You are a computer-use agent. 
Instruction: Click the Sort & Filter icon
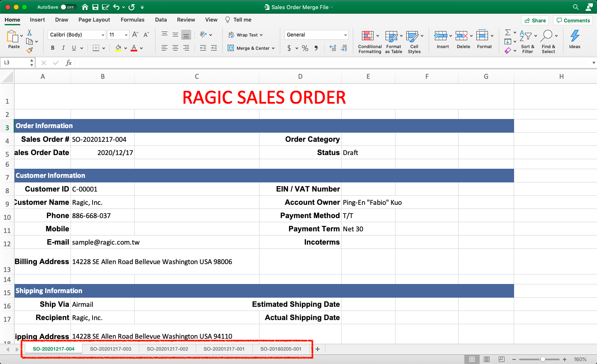click(526, 36)
